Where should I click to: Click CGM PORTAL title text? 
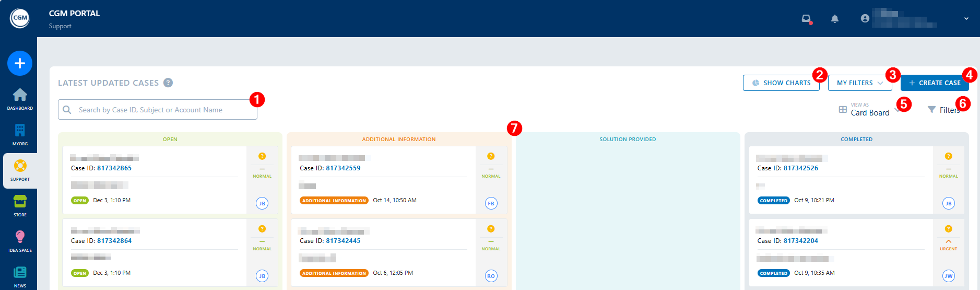(74, 14)
